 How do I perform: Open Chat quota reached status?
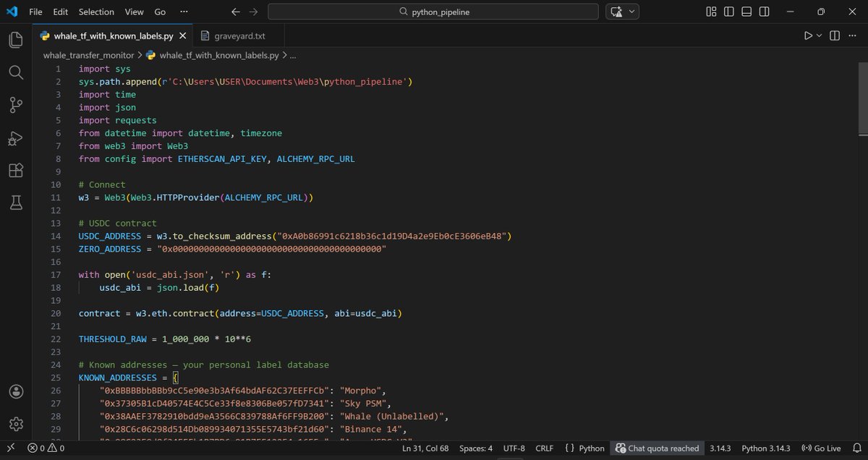coord(657,448)
